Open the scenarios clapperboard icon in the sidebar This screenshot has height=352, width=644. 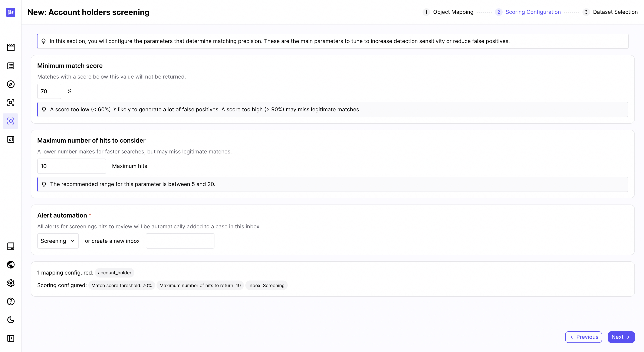click(10, 47)
